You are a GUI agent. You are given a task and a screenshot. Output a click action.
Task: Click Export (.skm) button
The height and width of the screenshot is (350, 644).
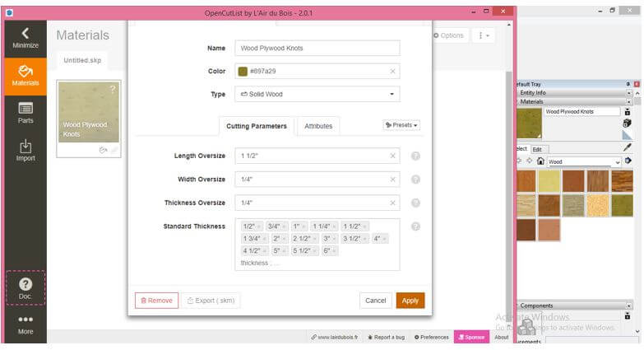[x=211, y=301]
